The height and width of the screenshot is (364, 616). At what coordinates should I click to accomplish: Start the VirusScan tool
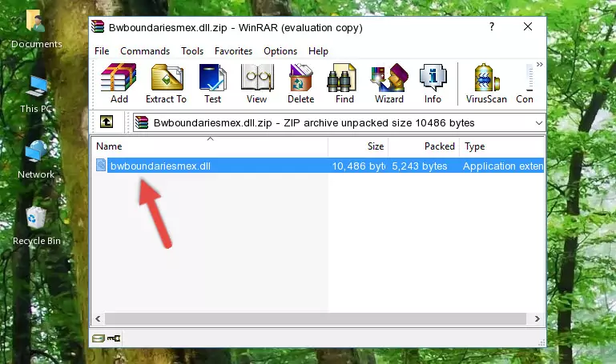tap(486, 83)
